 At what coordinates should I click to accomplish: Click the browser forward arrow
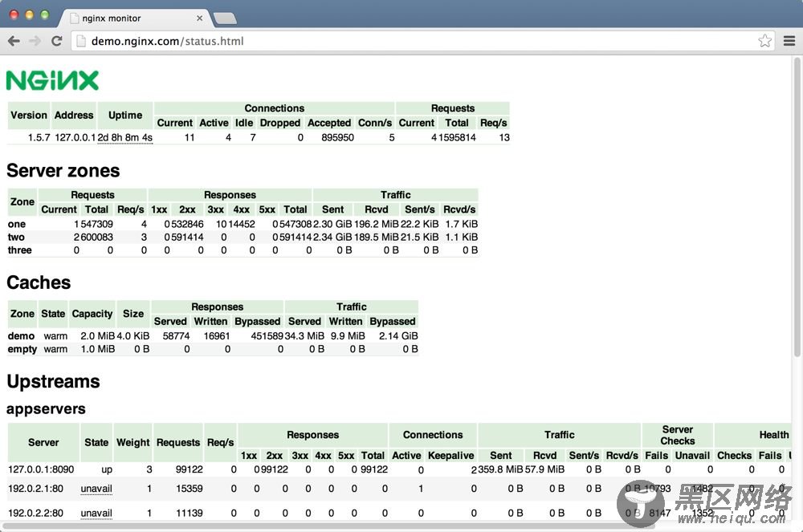point(35,41)
